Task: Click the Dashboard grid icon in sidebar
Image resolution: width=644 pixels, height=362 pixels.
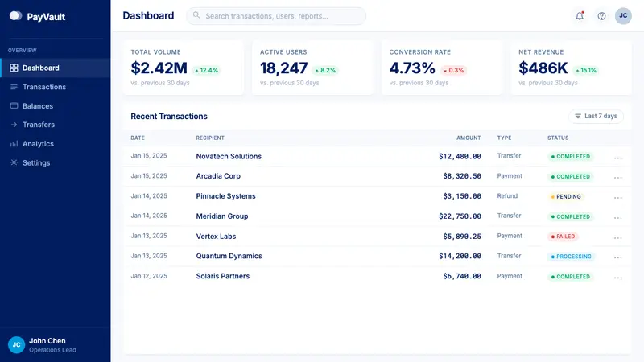Action: pos(14,68)
